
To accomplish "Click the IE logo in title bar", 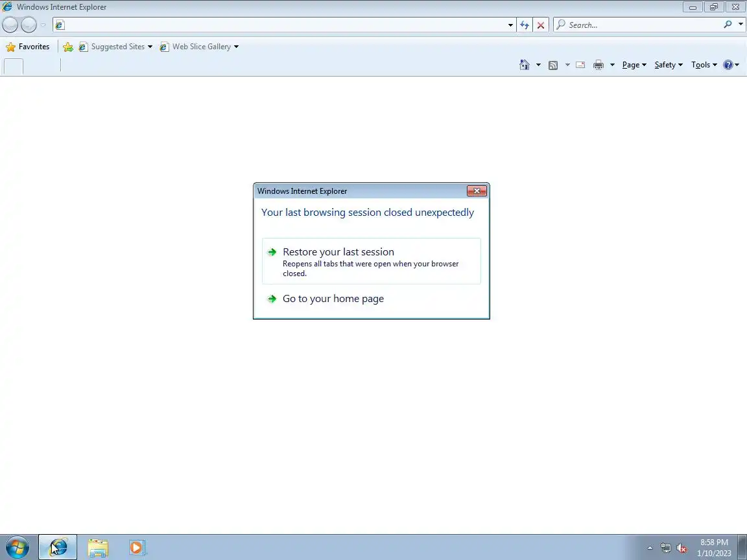I will click(x=7, y=6).
